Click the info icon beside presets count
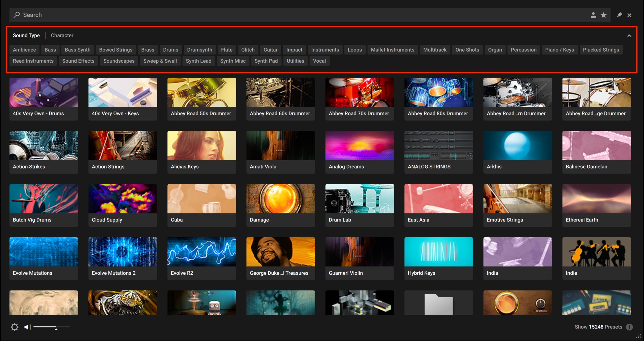 coord(629,327)
